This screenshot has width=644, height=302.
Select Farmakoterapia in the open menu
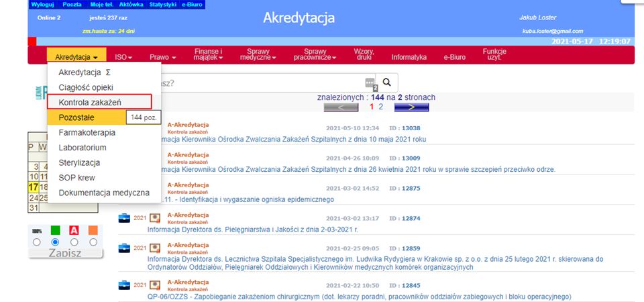[x=87, y=132]
